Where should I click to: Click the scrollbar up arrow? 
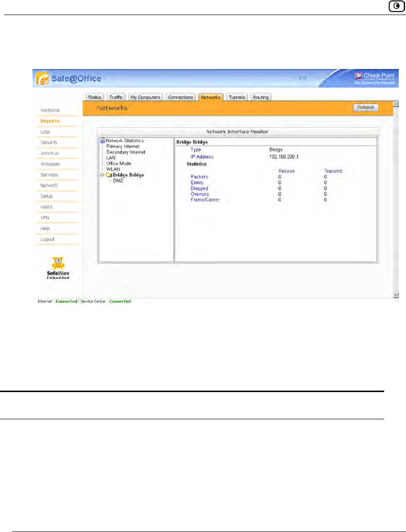[x=395, y=104]
